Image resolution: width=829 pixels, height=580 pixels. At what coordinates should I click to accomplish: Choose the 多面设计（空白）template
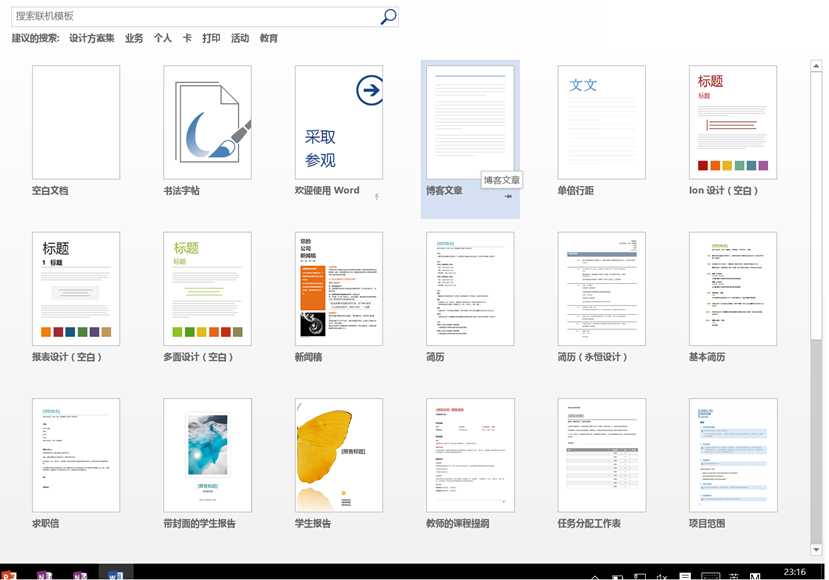tap(207, 289)
